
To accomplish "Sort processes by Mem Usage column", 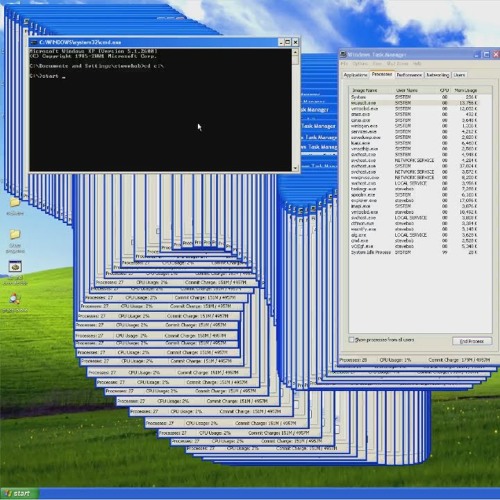I will tap(465, 90).
